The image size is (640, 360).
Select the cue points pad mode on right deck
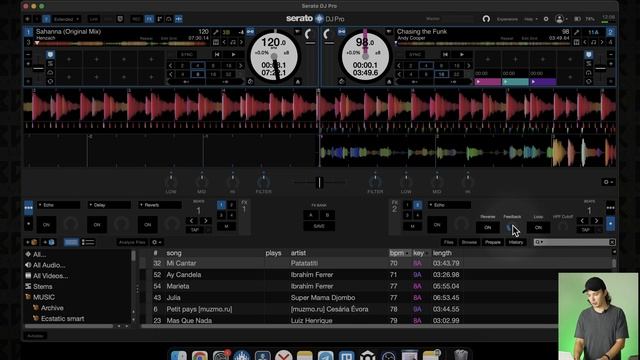click(x=589, y=55)
